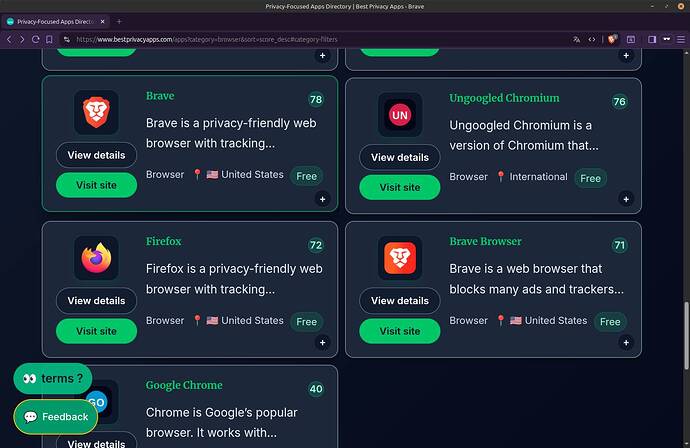Bookmark this page with the bookmark icon
This screenshot has width=690, height=448.
49,39
